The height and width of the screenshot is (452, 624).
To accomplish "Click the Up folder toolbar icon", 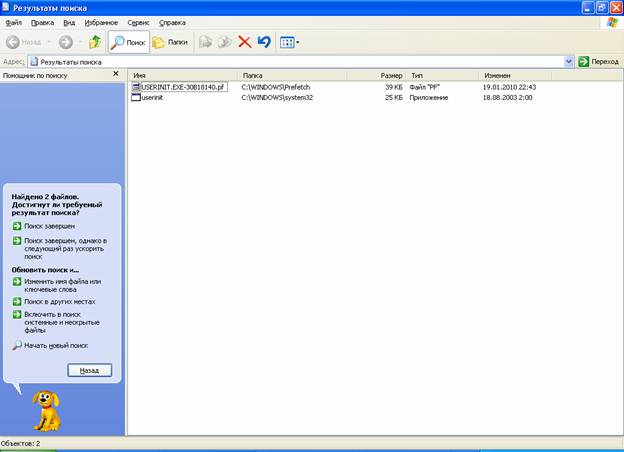I will pos(95,42).
